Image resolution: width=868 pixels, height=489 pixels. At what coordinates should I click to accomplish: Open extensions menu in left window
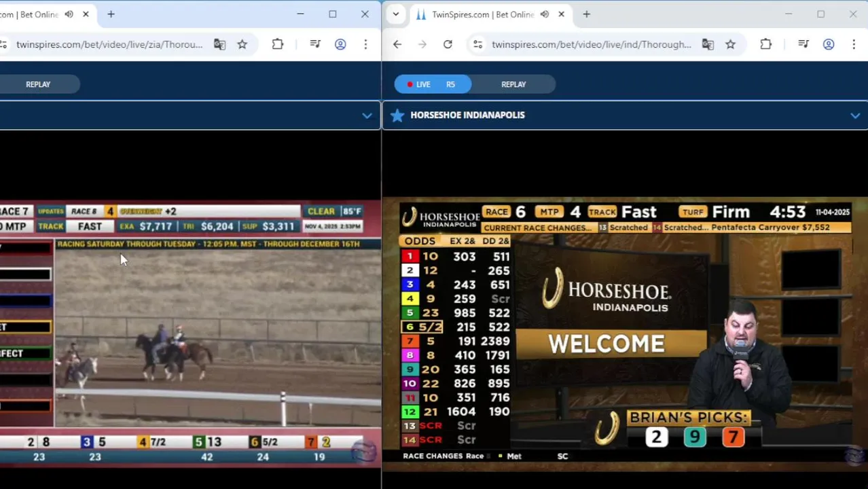(278, 44)
